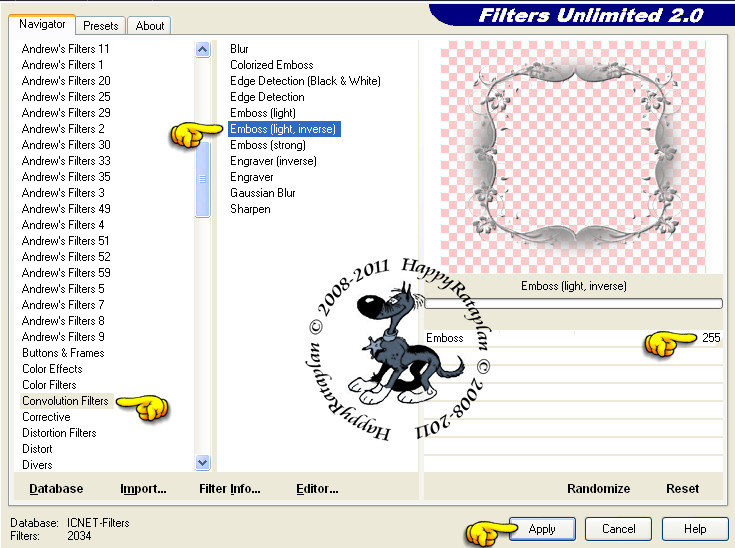
Task: Pick Emboss (light, inverse) in filter list
Action: tap(284, 129)
